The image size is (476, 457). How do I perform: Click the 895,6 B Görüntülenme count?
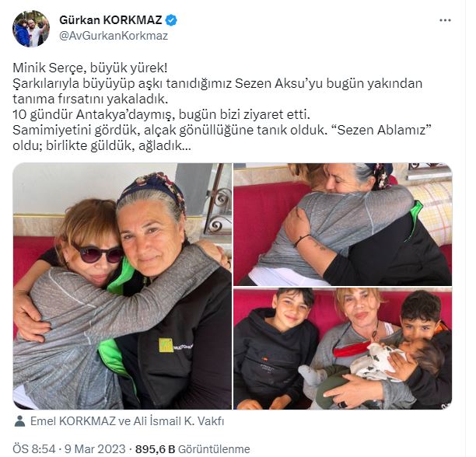(x=193, y=448)
